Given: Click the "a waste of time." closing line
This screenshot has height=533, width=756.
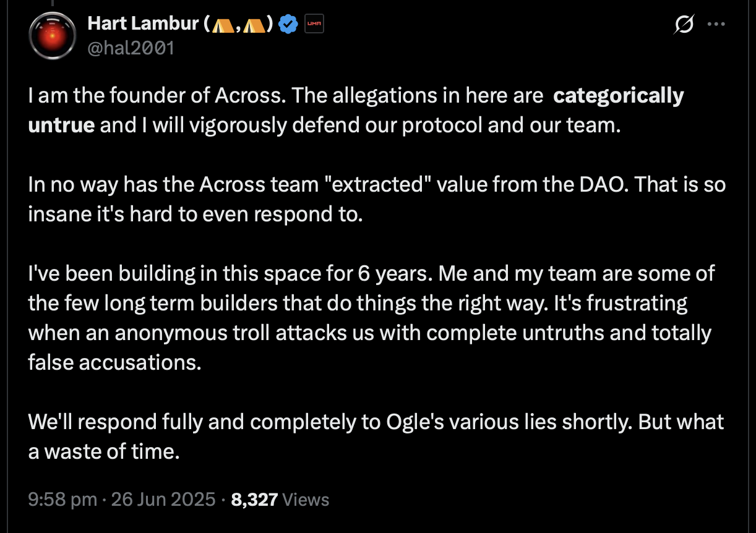Looking at the screenshot, I should [x=104, y=451].
